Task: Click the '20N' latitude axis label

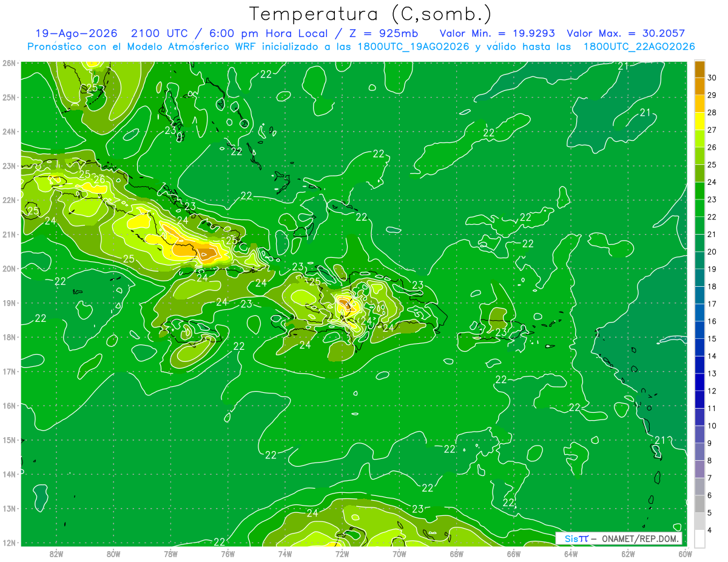Action: tap(9, 269)
